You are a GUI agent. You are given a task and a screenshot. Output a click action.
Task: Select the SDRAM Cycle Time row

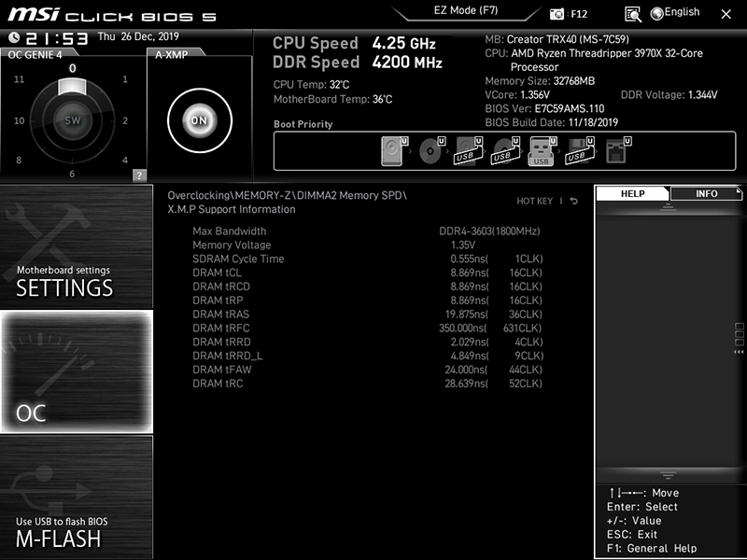tap(367, 259)
